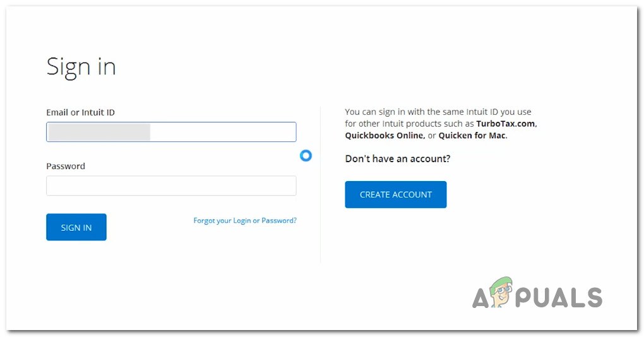The width and height of the screenshot is (644, 337).
Task: Click the gray letter A in Appuals logo
Action: click(482, 298)
